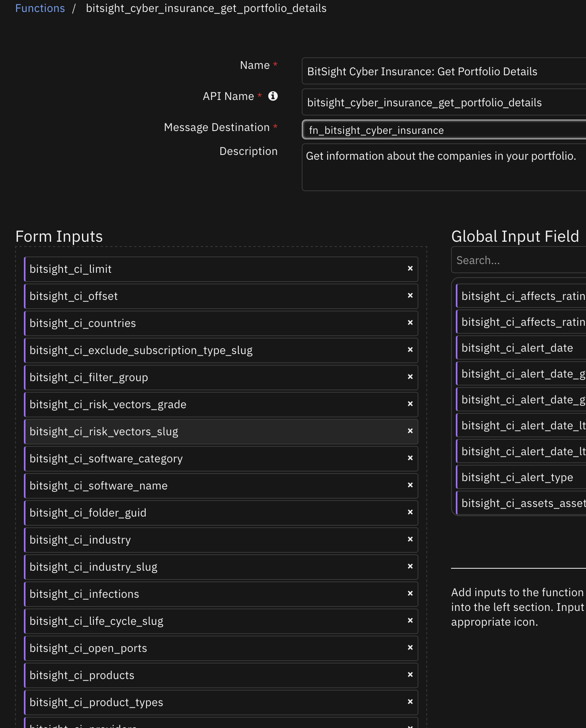Select bitsight_ci_folder_guid row

click(x=221, y=513)
